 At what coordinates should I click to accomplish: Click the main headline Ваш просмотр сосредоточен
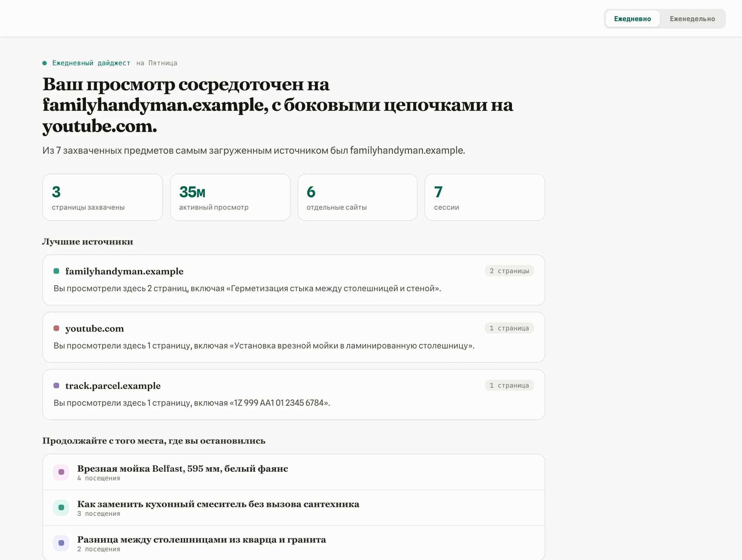[278, 105]
